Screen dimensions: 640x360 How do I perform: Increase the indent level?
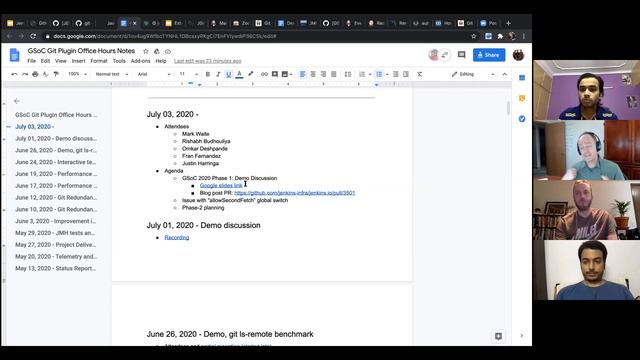point(406,74)
